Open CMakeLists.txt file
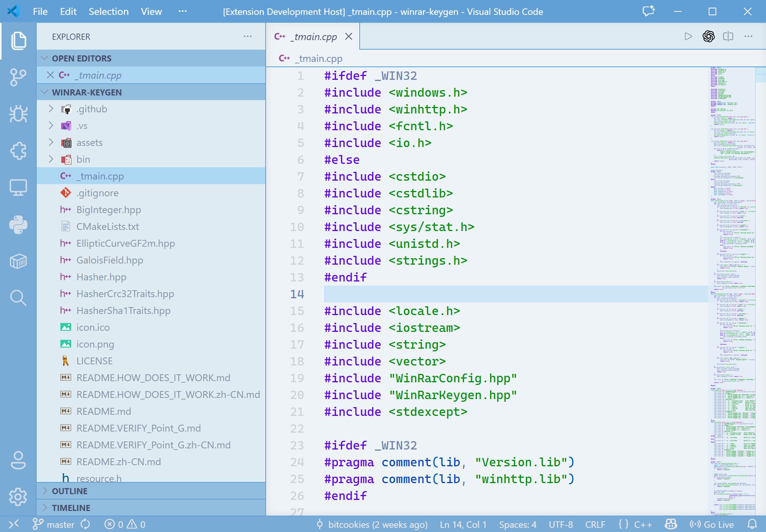 pyautogui.click(x=151, y=226)
